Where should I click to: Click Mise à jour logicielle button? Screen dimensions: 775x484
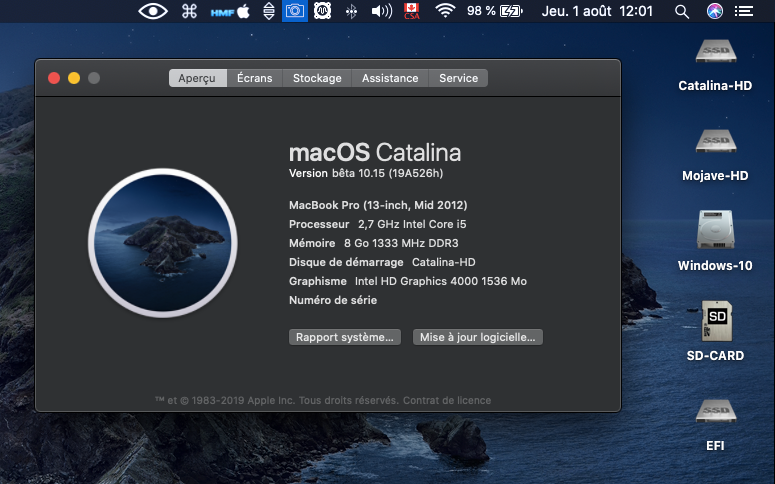477,337
